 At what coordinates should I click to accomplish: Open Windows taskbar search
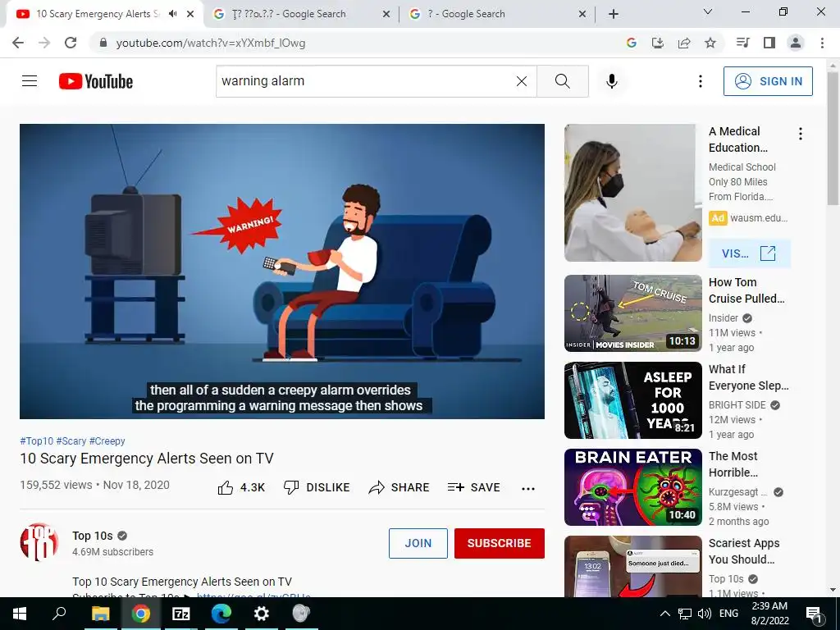(59, 614)
